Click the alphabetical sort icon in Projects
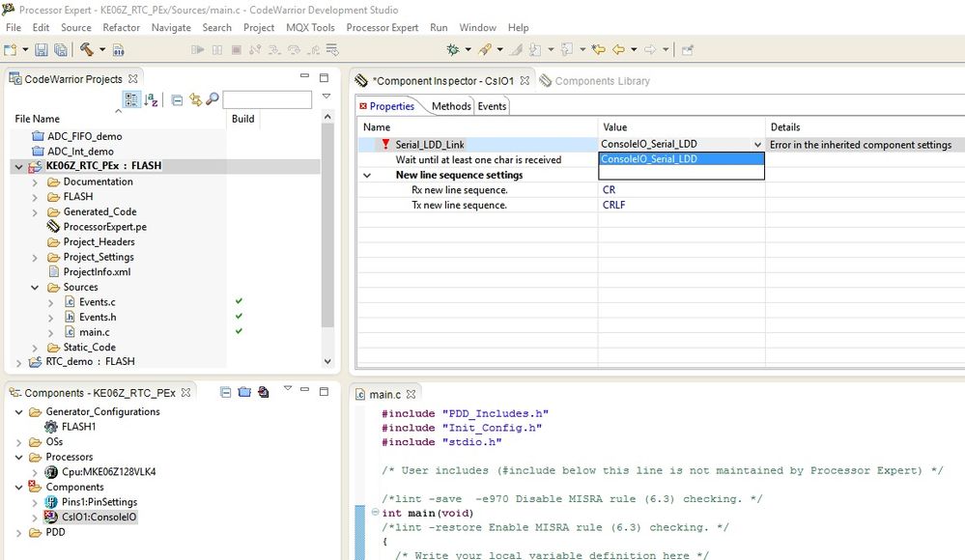965x560 pixels. 152,99
